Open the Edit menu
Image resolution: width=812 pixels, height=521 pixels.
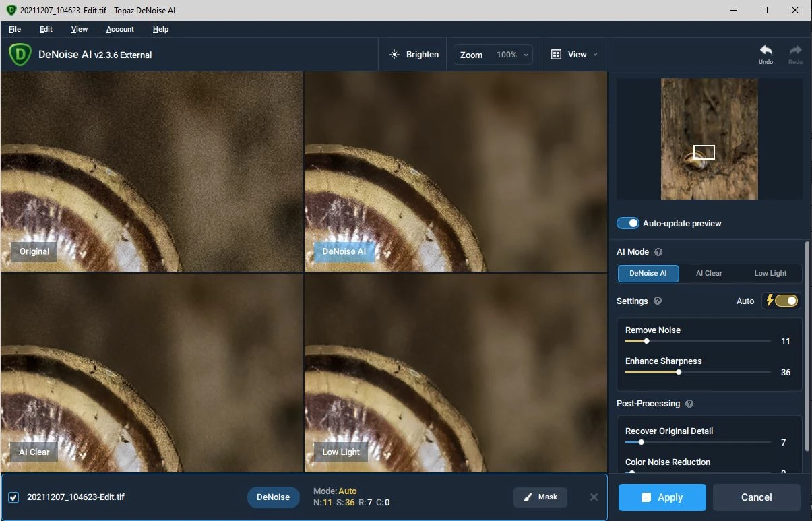(46, 30)
